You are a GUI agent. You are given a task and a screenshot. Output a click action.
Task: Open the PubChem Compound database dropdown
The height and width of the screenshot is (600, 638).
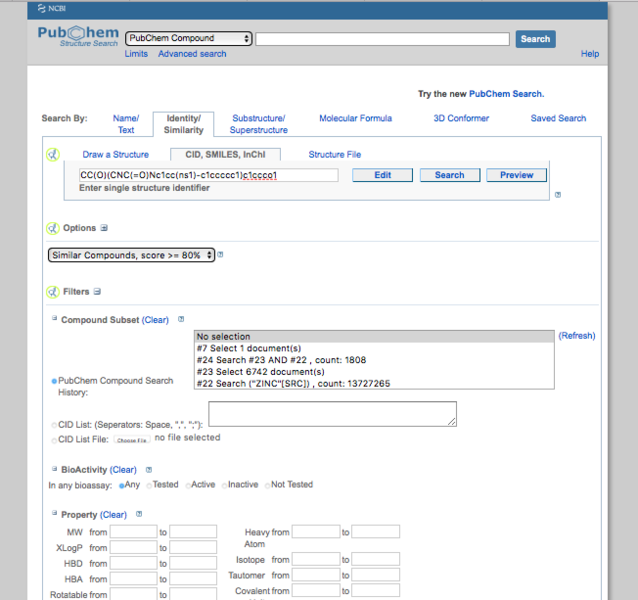pyautogui.click(x=189, y=38)
